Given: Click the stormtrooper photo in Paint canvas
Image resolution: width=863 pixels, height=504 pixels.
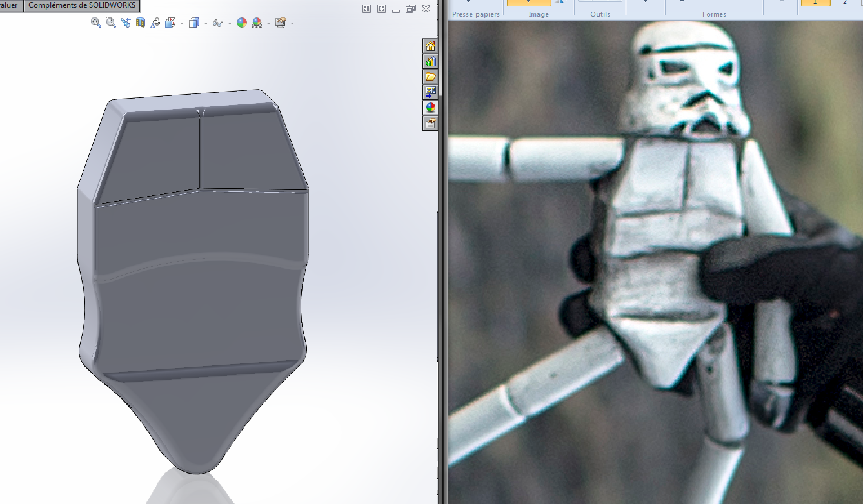Looking at the screenshot, I should point(655,262).
